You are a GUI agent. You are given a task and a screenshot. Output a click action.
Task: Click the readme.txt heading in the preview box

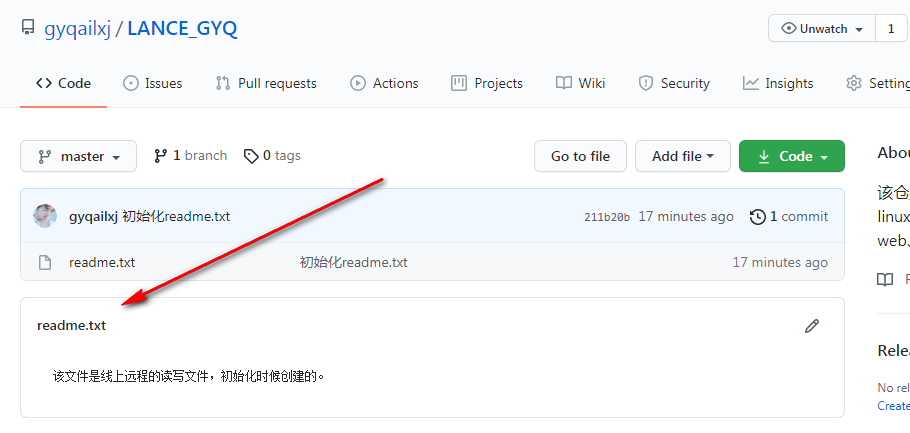[x=71, y=326]
